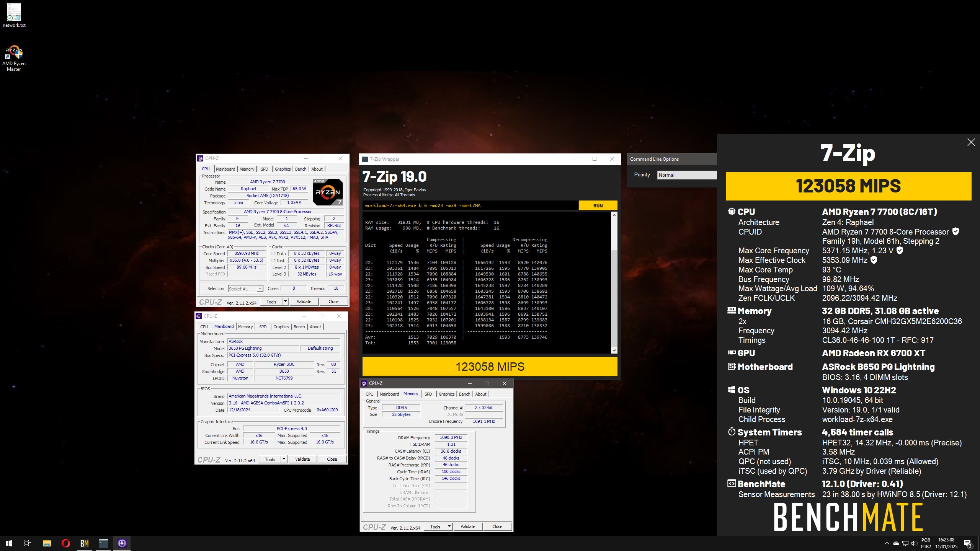Image resolution: width=980 pixels, height=551 pixels.
Task: Open File Explorer from taskbar
Action: pyautogui.click(x=47, y=543)
